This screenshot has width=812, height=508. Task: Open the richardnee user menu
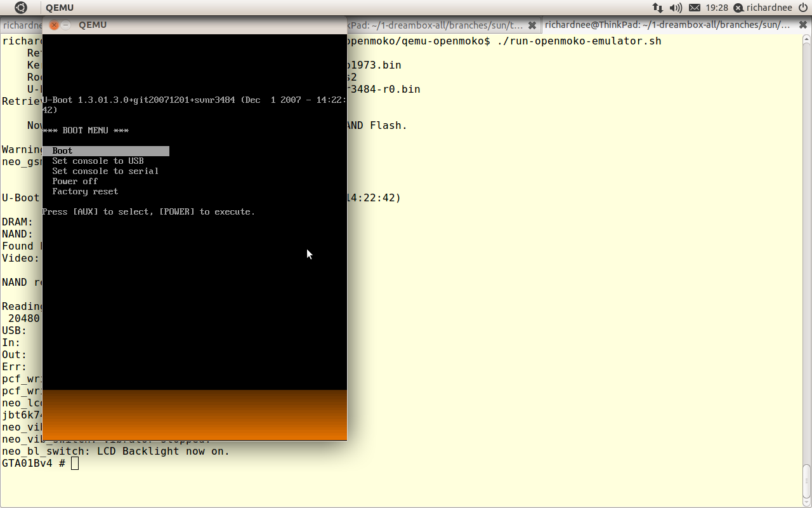[x=763, y=8]
